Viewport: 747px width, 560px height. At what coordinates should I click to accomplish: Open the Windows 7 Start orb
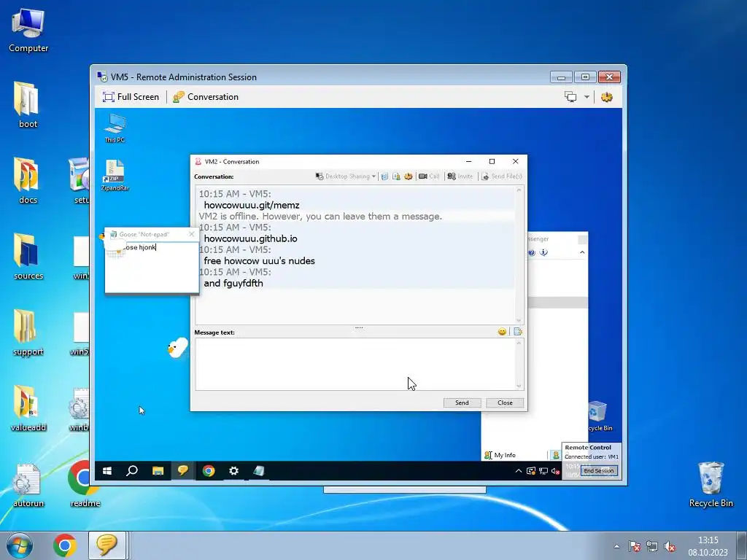[19, 545]
